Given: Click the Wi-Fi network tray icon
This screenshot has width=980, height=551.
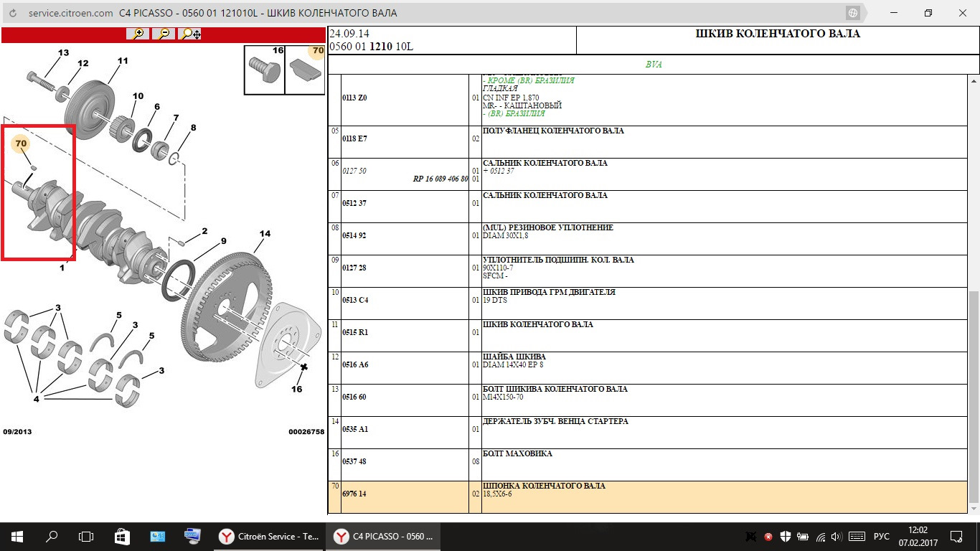Looking at the screenshot, I should click(x=821, y=537).
